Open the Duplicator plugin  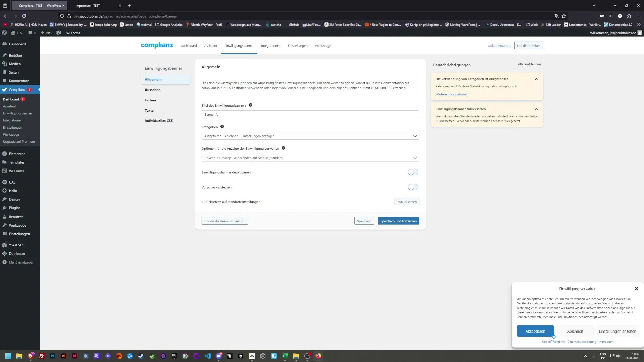[x=17, y=254]
